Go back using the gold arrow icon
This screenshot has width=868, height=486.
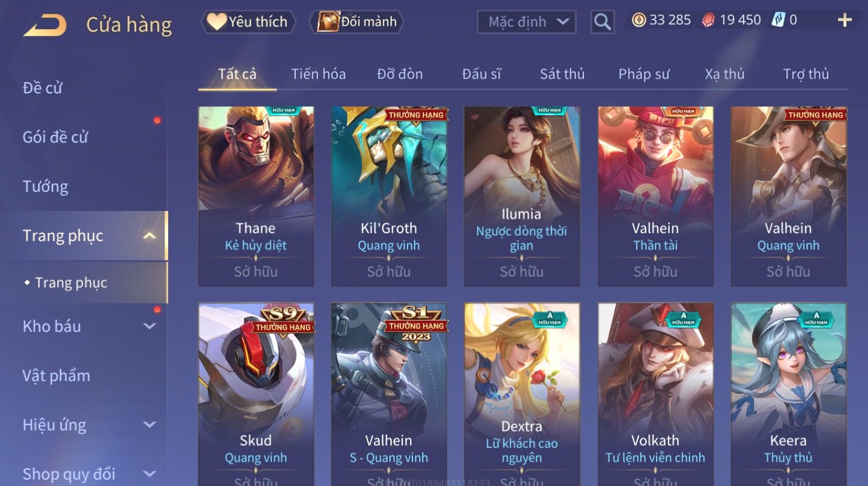pos(45,25)
